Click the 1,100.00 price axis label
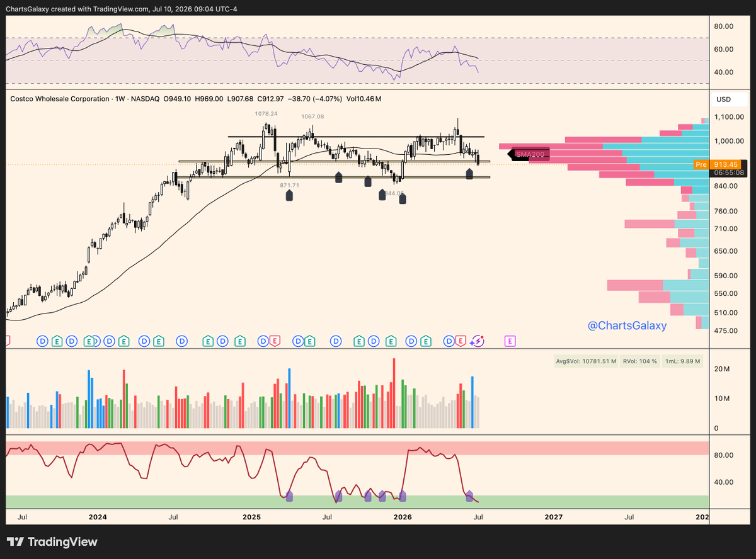This screenshot has height=559, width=756. coord(730,117)
